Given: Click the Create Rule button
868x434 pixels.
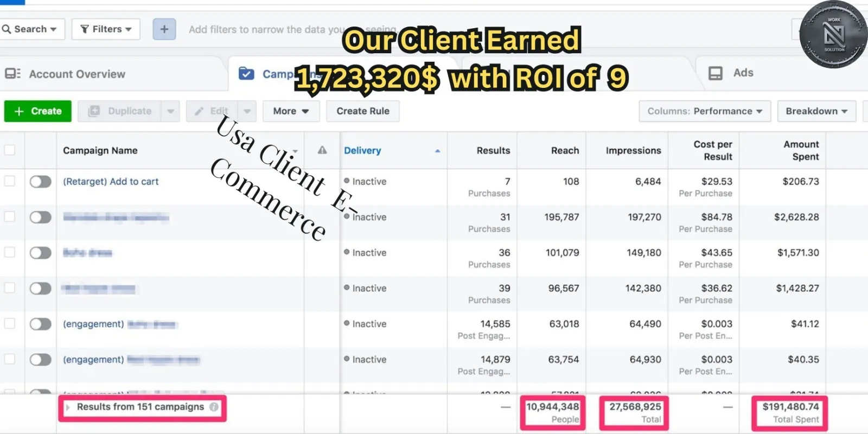Looking at the screenshot, I should (x=362, y=111).
